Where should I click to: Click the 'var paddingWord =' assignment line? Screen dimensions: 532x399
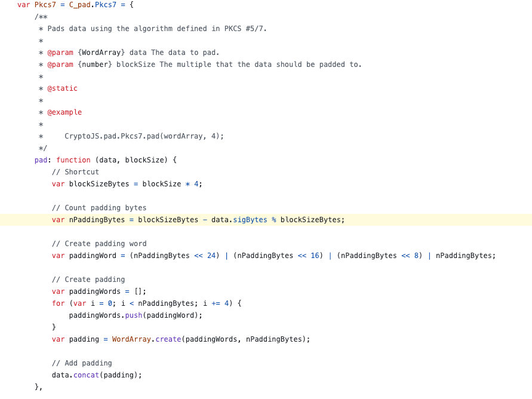(x=273, y=256)
